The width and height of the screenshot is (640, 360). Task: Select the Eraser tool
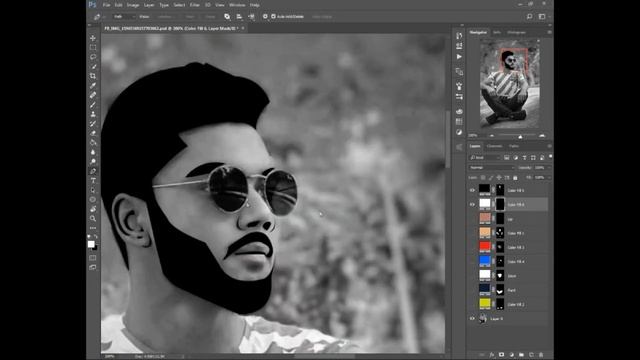[93, 133]
